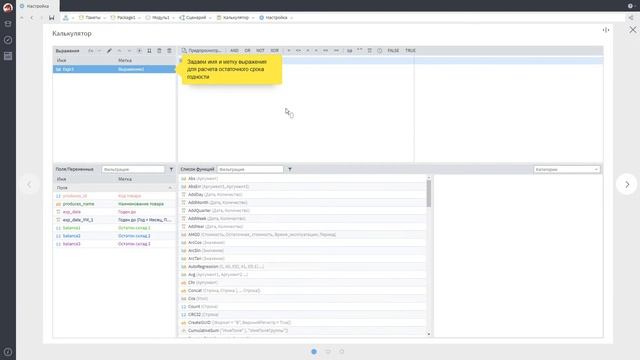
Task: Open the Сценарий breadcrumb dropdown arrow
Action: pyautogui.click(x=210, y=18)
